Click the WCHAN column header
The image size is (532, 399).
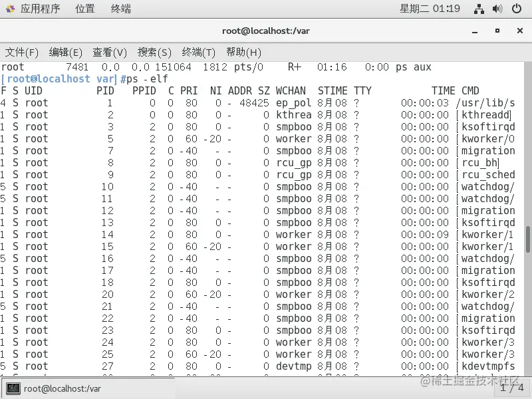tap(291, 91)
